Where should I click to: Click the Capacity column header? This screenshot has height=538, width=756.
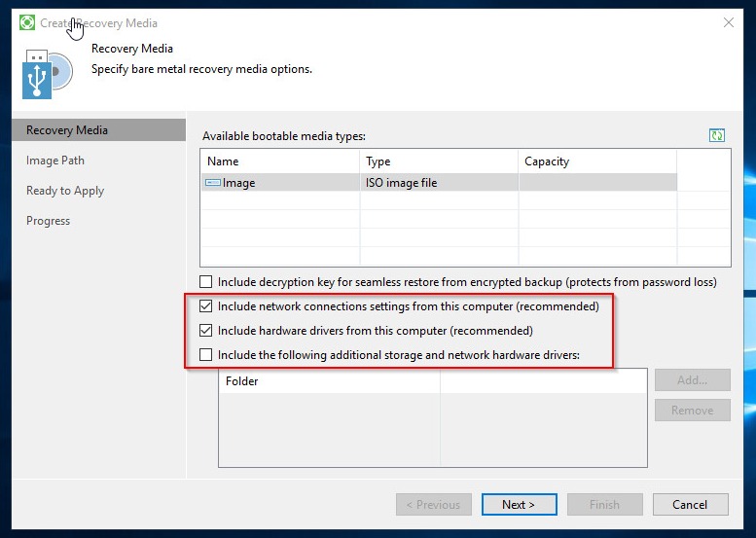595,161
